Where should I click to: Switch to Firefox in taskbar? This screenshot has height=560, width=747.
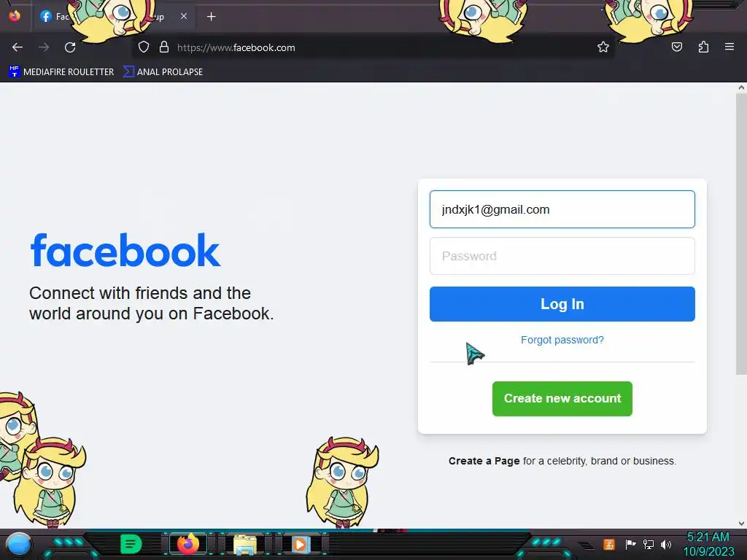[x=188, y=544]
